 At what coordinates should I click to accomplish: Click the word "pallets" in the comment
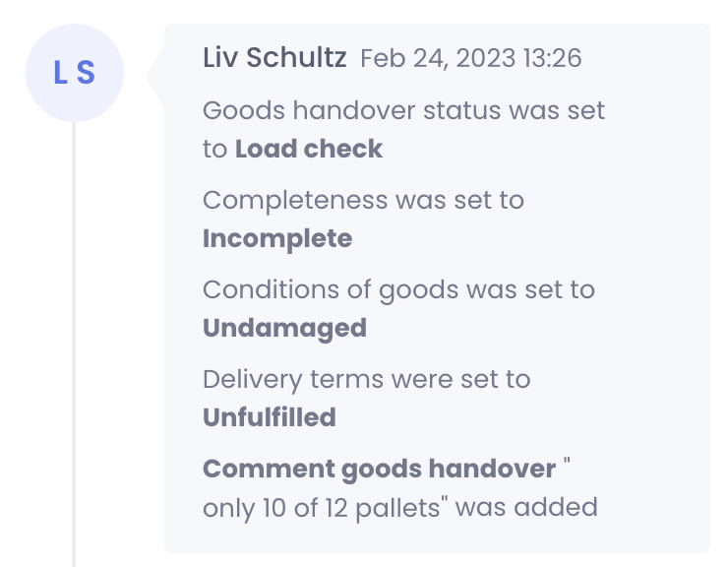(415, 508)
